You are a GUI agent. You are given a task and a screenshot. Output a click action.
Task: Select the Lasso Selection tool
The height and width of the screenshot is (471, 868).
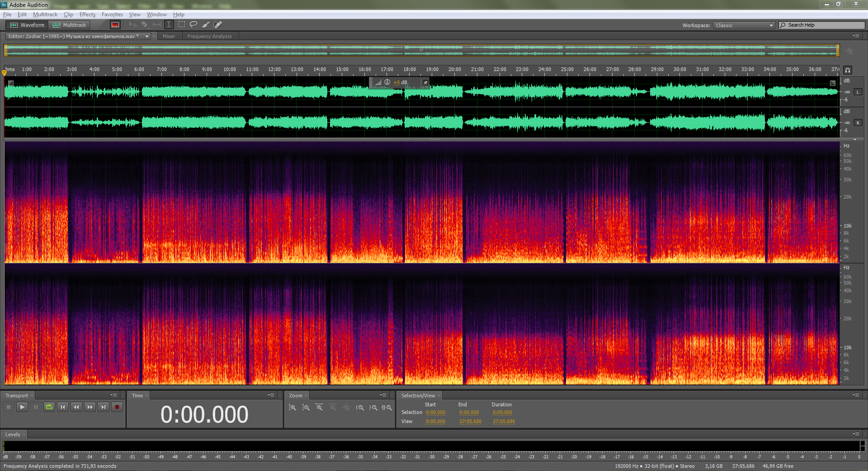[193, 25]
